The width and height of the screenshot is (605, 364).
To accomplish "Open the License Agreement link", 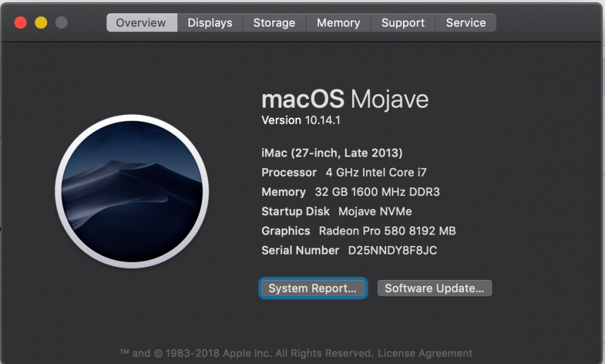I will pos(425,353).
